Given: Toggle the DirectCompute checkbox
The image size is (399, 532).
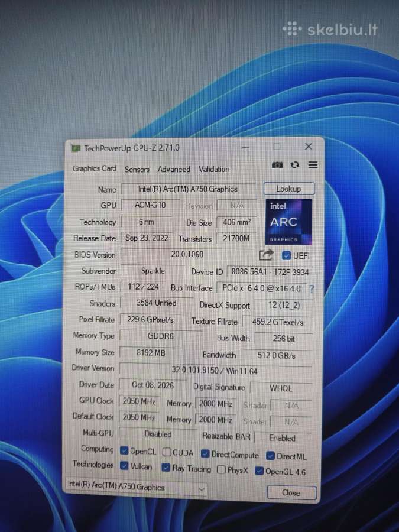Looking at the screenshot, I should click(x=205, y=454).
